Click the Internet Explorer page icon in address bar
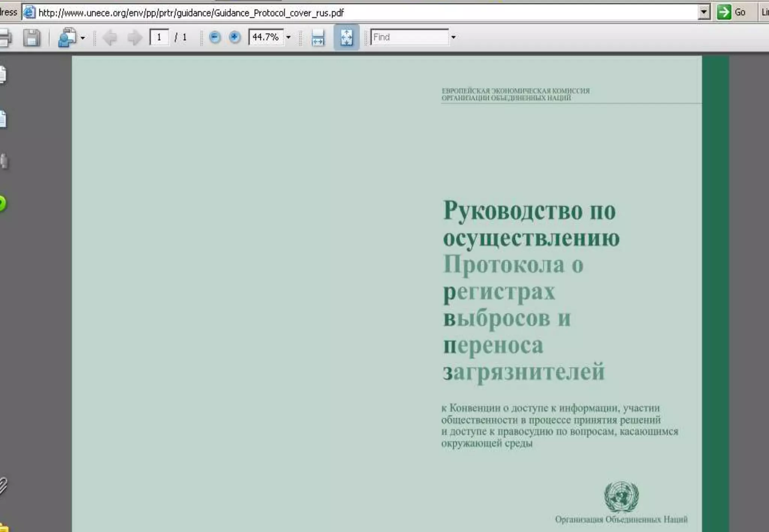This screenshot has height=532, width=769. tap(29, 12)
